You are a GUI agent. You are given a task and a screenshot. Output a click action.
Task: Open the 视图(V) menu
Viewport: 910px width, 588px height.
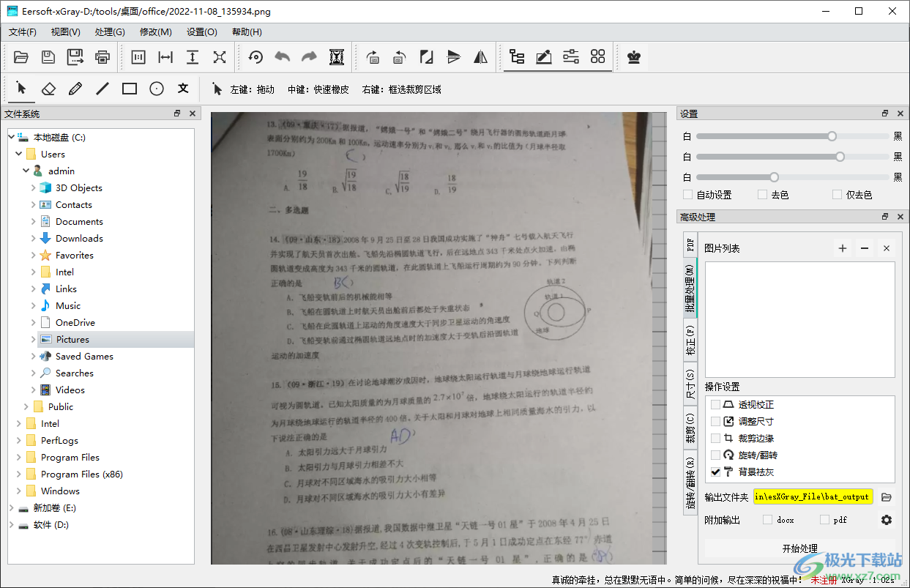pos(66,32)
